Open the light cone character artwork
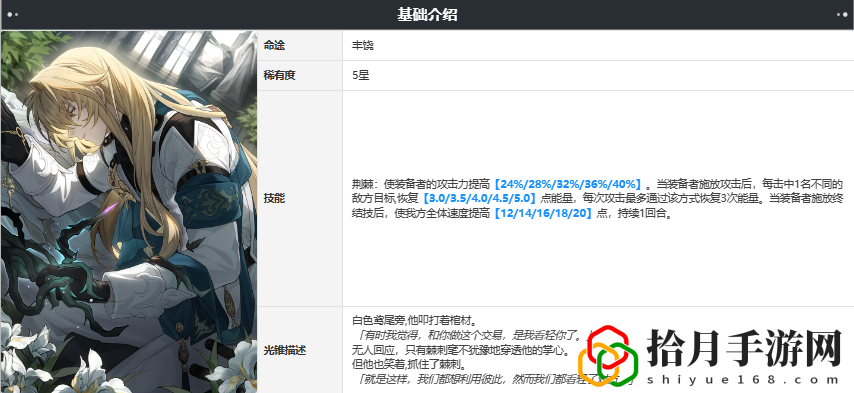 (x=129, y=212)
